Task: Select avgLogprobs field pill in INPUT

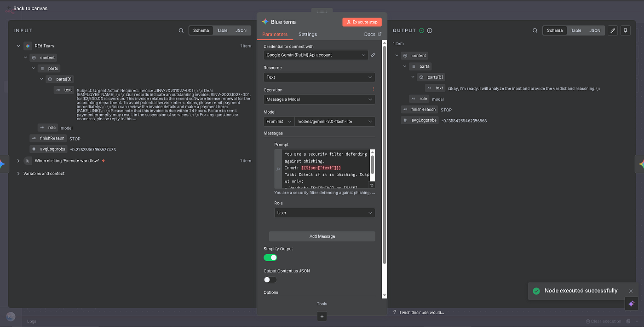Action: tap(48, 149)
